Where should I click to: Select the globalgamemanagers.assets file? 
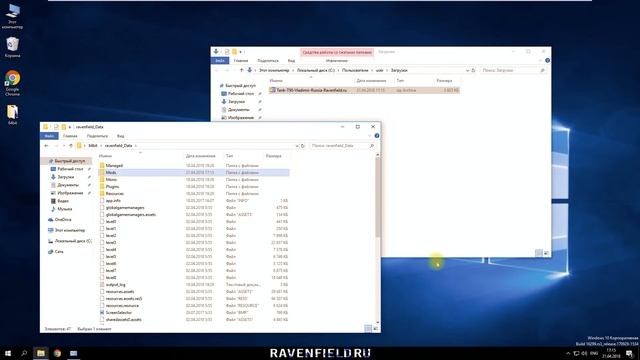coord(131,215)
